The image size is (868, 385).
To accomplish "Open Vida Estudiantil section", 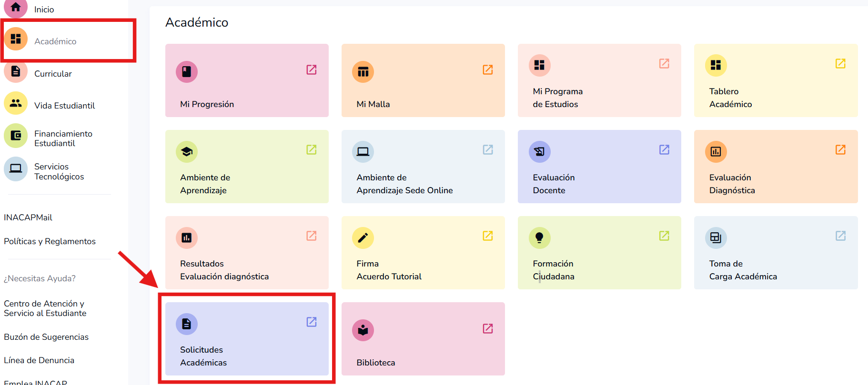I will tap(64, 106).
